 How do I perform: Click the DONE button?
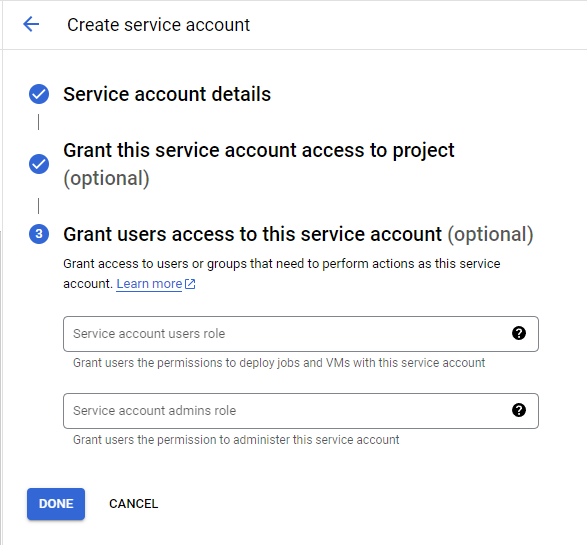56,504
